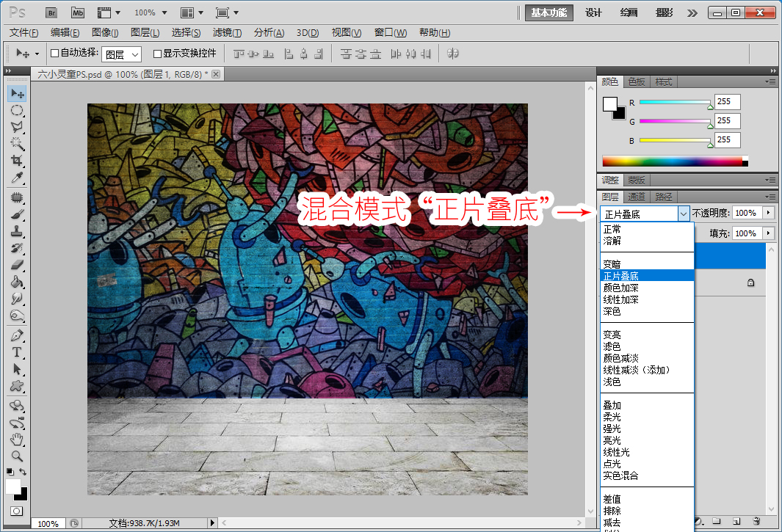Switch to the 色板 tab
The image size is (782, 532).
point(637,81)
